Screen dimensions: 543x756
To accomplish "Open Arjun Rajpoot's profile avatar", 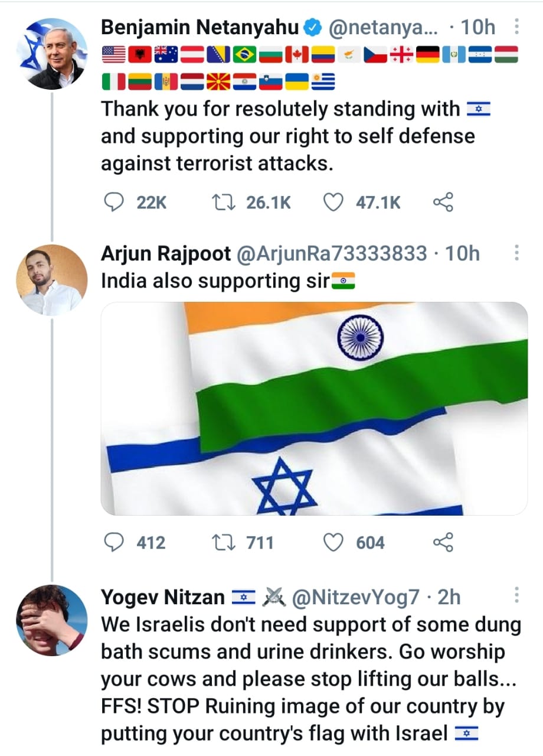I will (x=52, y=280).
